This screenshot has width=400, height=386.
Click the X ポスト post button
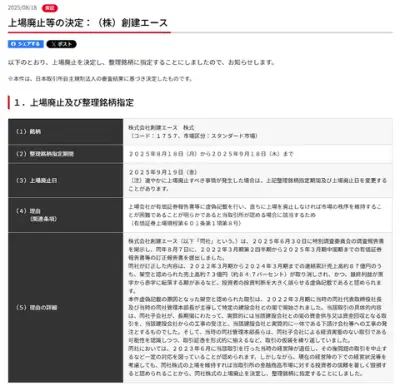[61, 44]
